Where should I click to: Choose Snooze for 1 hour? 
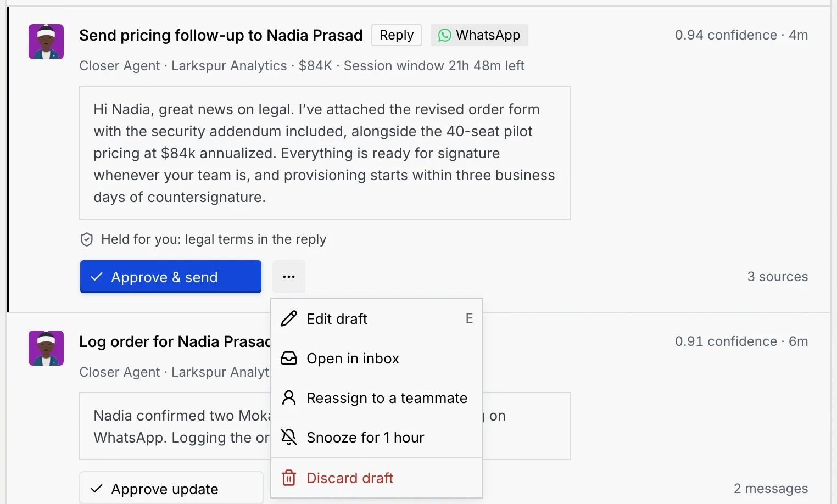377,438
